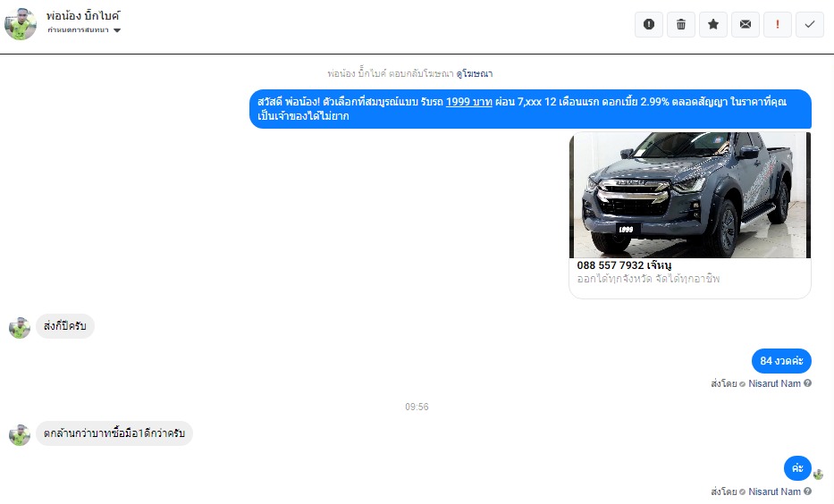Open the Isuzu pickup truck ad image
Screen dimensions: 834x504
(x=690, y=195)
